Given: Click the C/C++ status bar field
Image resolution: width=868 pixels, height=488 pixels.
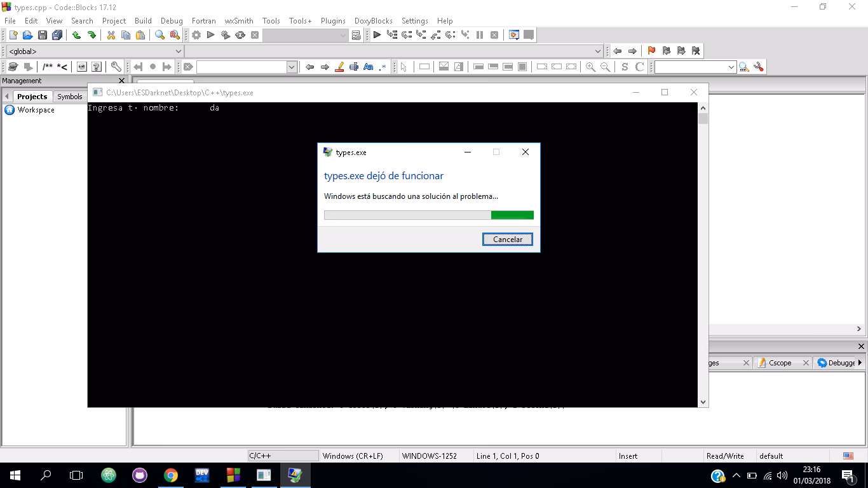Looking at the screenshot, I should pyautogui.click(x=283, y=456).
